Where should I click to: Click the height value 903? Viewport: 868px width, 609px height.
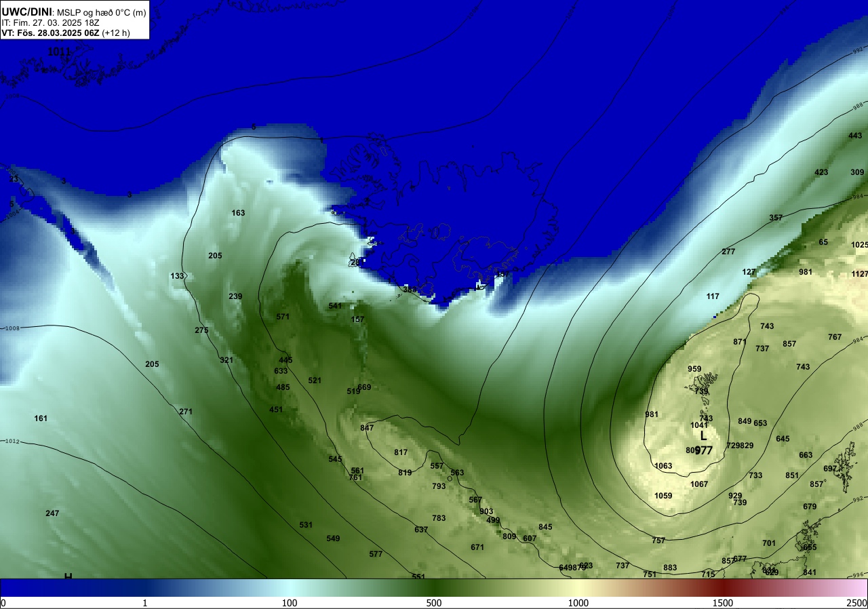486,511
